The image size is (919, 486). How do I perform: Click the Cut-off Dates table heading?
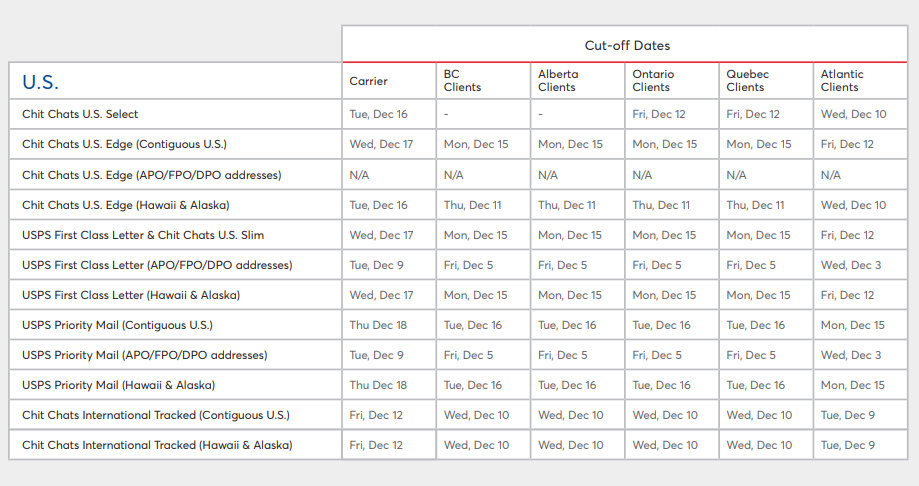(x=627, y=45)
